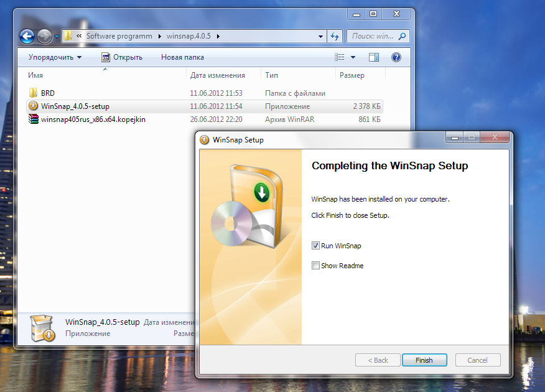The image size is (545, 392).
Task: Toggle the preview pane icon
Action: point(374,57)
